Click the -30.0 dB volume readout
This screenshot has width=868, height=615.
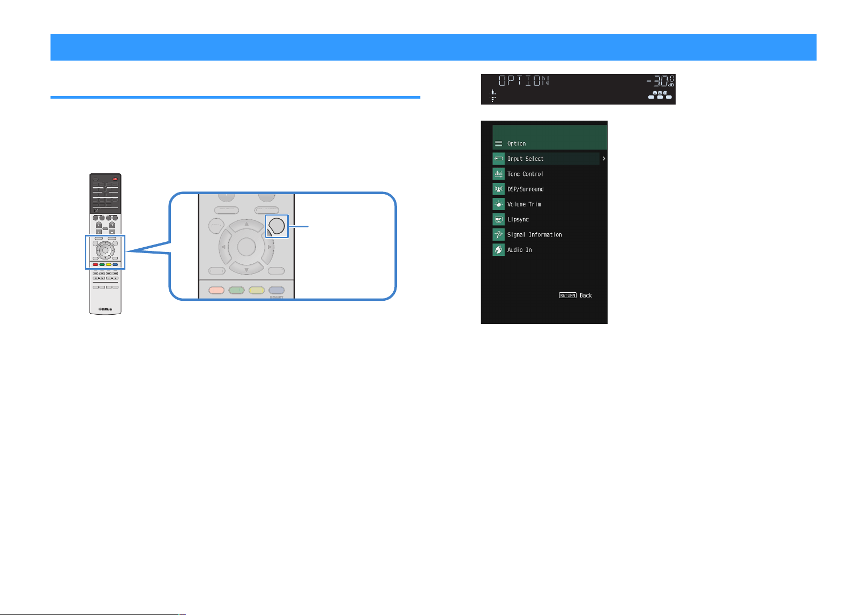coord(660,81)
